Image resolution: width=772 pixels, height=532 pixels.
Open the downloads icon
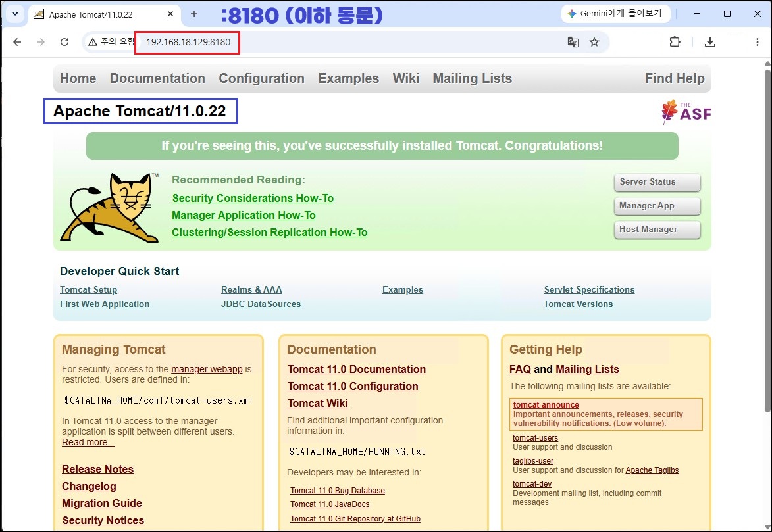[710, 42]
